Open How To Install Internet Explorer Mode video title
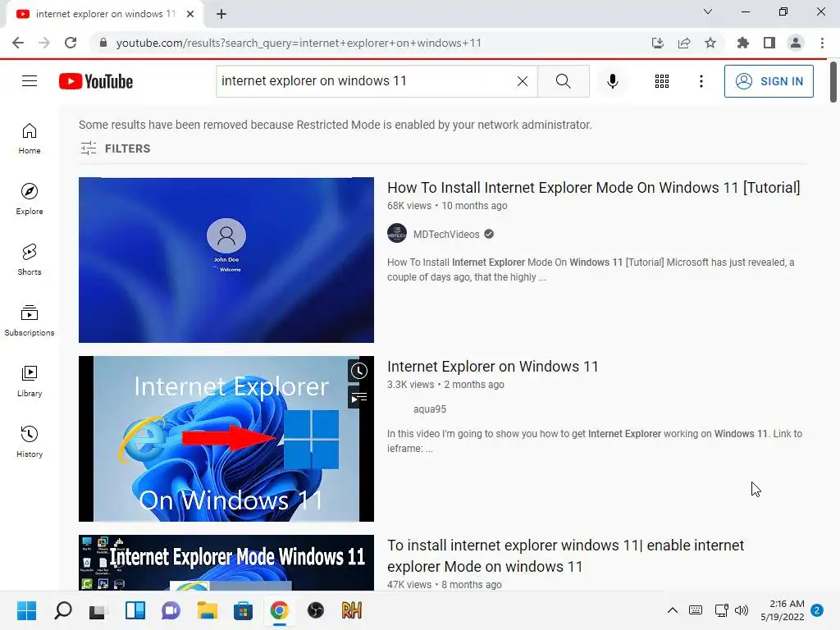This screenshot has height=630, width=840. 594,188
